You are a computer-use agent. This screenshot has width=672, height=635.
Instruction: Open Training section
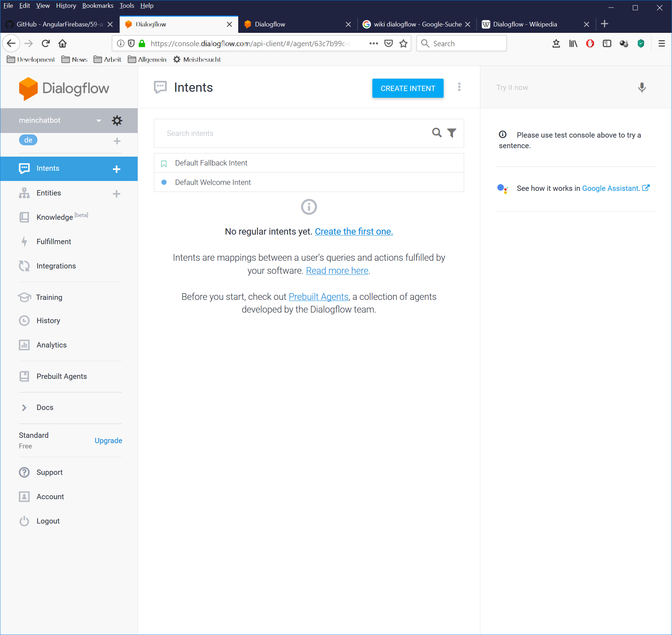point(49,297)
